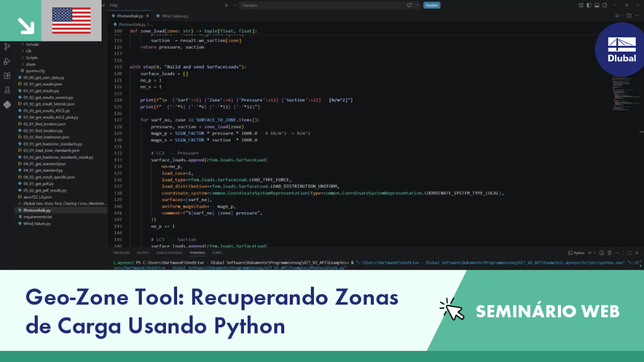Open the Copilot chat icon beside the search box

click(x=409, y=6)
